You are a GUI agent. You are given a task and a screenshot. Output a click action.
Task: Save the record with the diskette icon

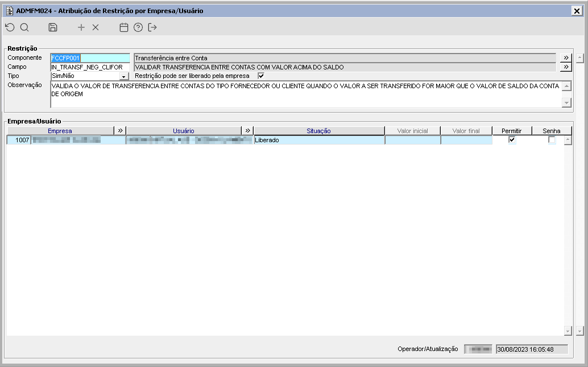[53, 27]
